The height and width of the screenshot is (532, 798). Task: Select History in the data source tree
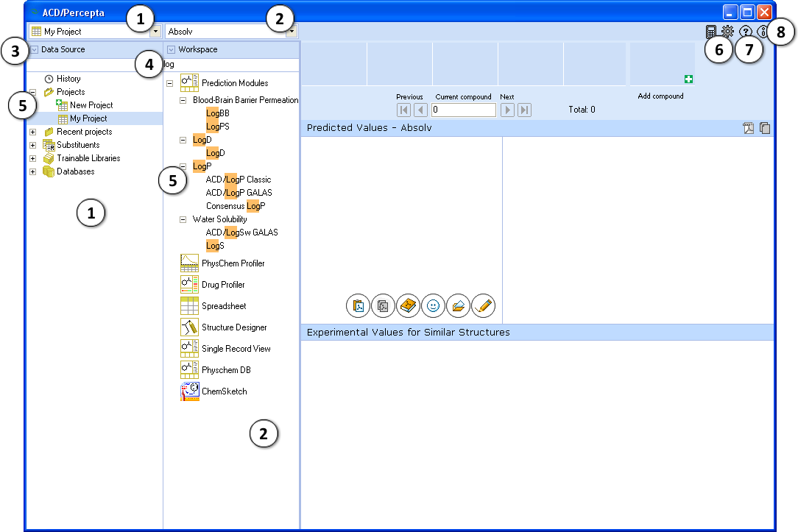(63, 79)
